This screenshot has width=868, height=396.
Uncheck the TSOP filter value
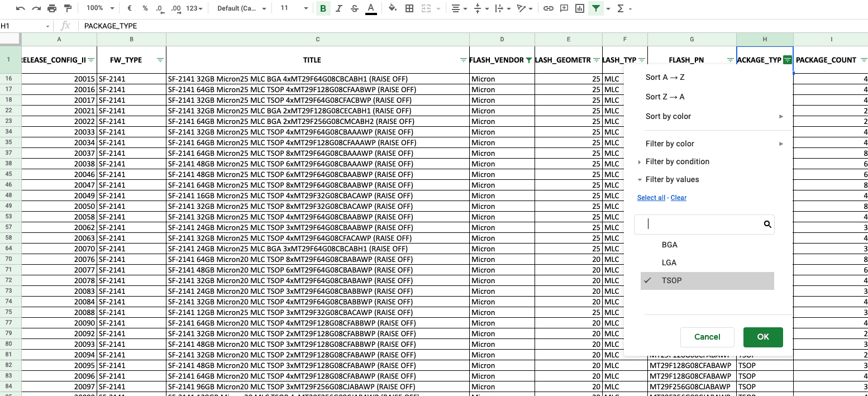pyautogui.click(x=671, y=280)
